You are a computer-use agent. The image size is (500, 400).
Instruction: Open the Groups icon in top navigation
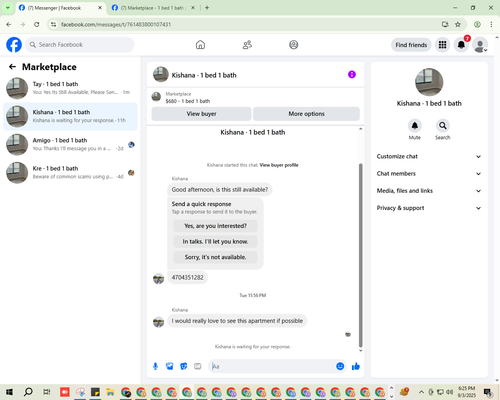click(x=294, y=45)
